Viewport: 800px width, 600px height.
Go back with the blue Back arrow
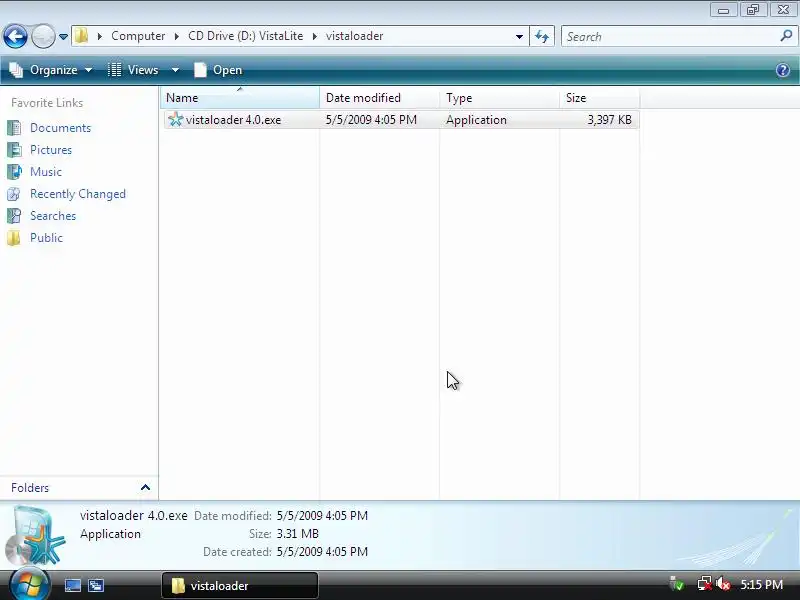coord(15,36)
